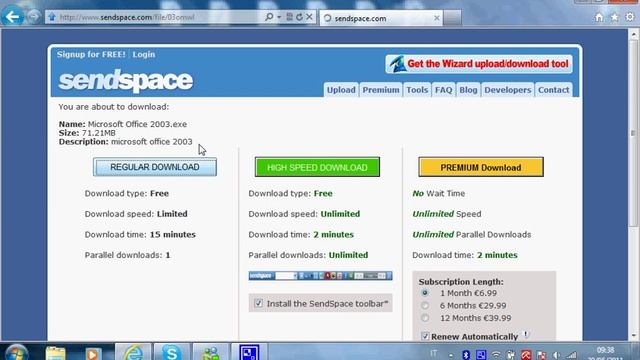Stop loading with the X icon in address bar
This screenshot has width=640, height=360.
(309, 17)
